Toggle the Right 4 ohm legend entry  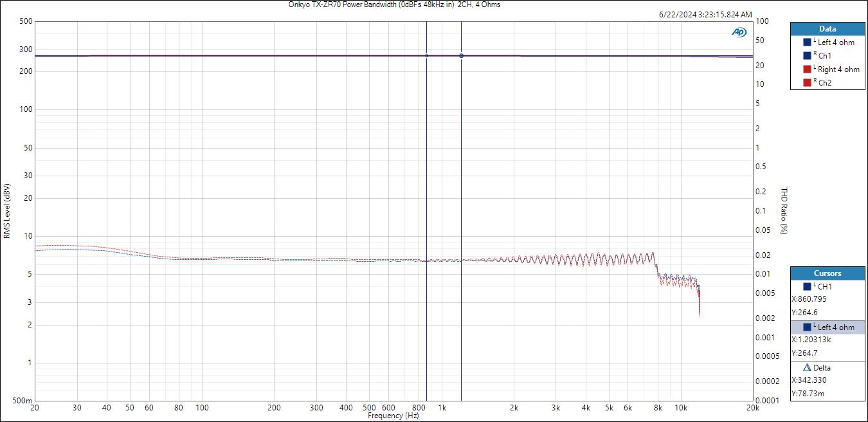[838, 69]
